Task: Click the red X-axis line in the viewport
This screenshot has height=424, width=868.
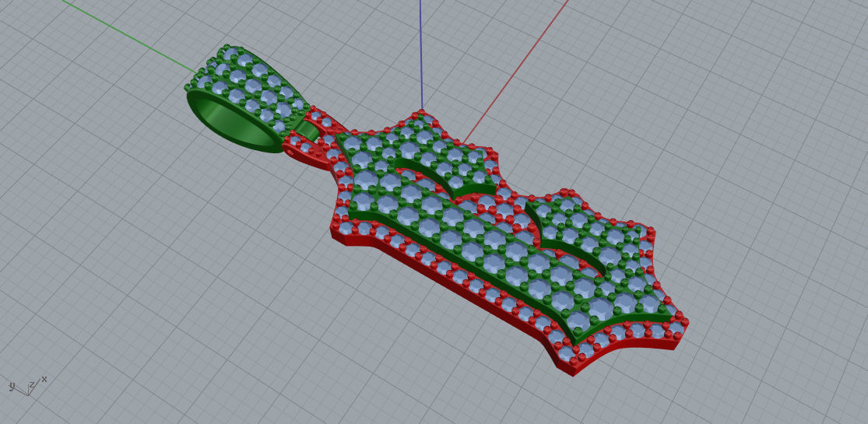Action: pyautogui.click(x=516, y=71)
